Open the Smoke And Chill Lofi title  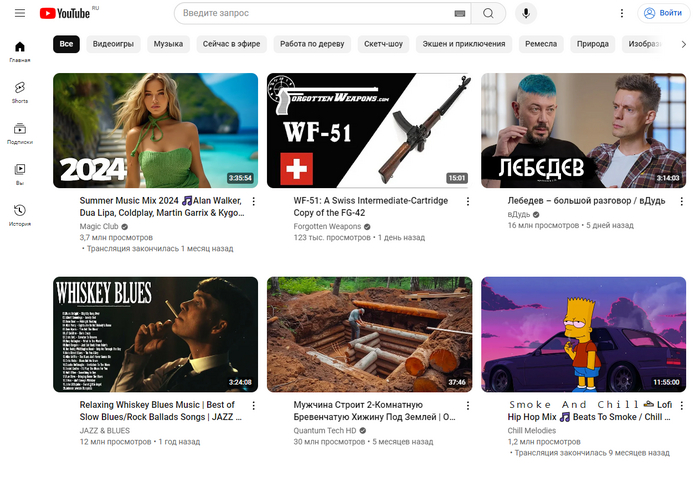pos(589,411)
